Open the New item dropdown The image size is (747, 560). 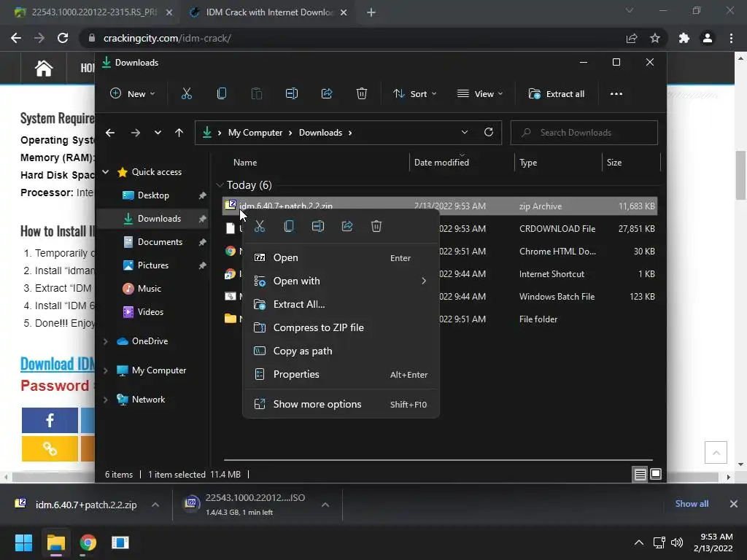point(133,94)
